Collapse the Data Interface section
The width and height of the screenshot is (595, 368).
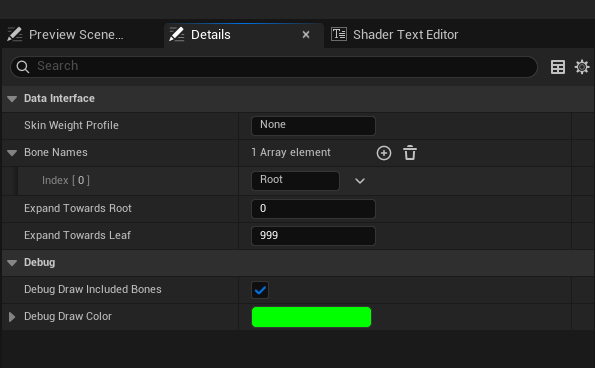(x=12, y=99)
